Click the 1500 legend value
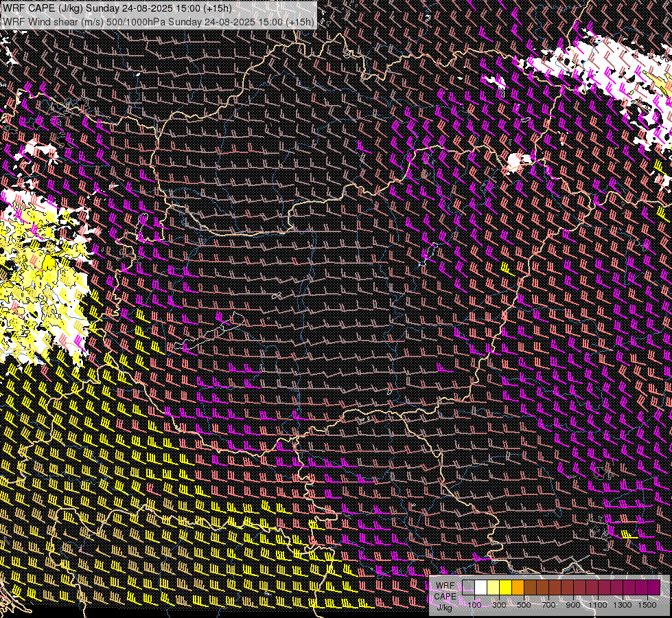Screen dimensions: 672x618 pos(647,605)
